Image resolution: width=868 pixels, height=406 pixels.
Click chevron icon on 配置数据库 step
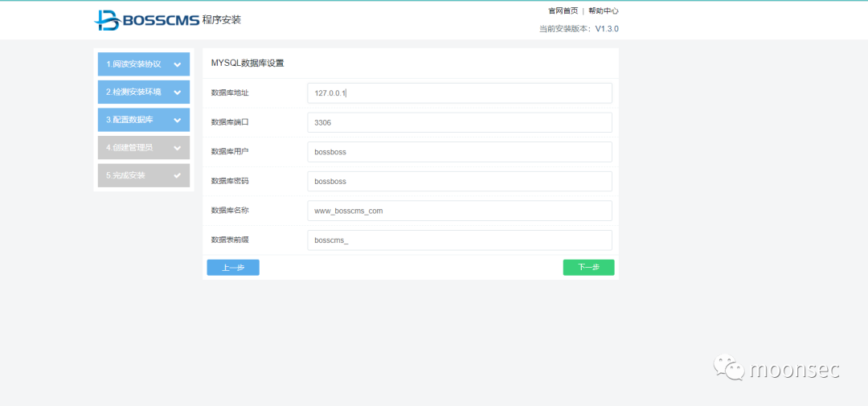click(x=177, y=121)
